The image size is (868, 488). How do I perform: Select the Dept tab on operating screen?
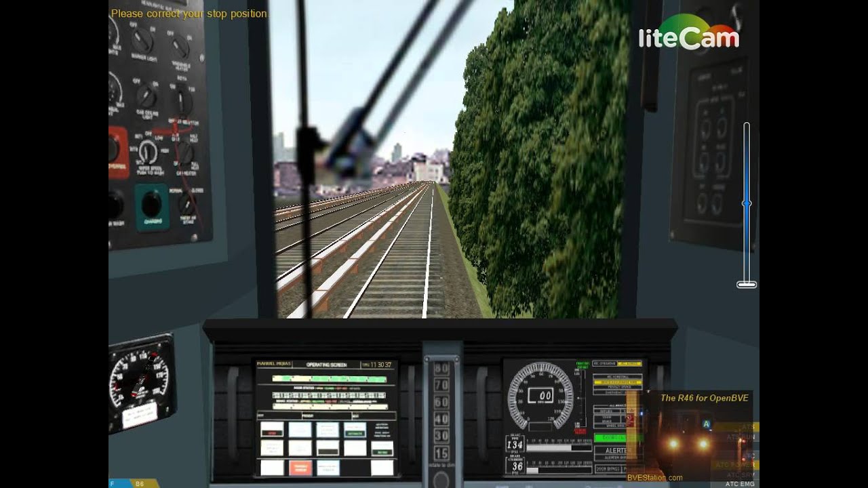tap(278, 415)
